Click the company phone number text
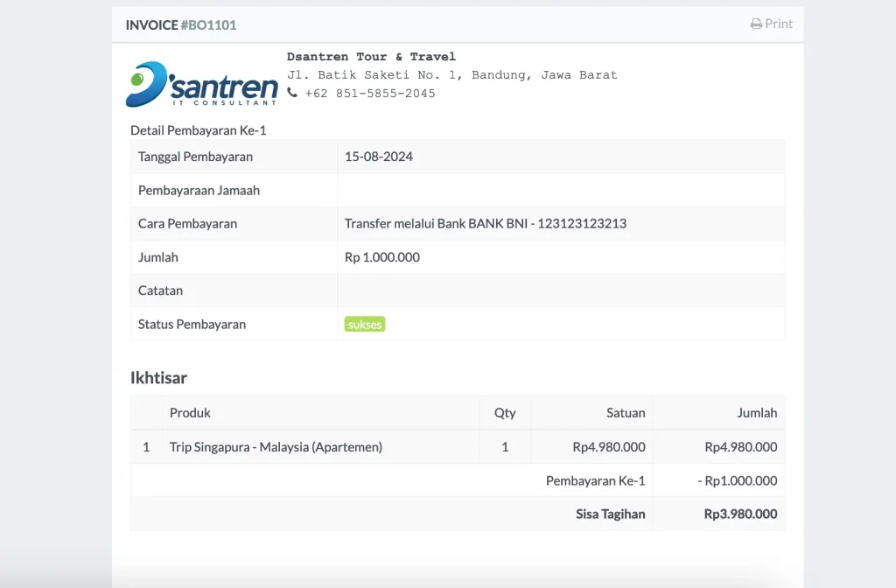The image size is (896, 588). click(370, 93)
